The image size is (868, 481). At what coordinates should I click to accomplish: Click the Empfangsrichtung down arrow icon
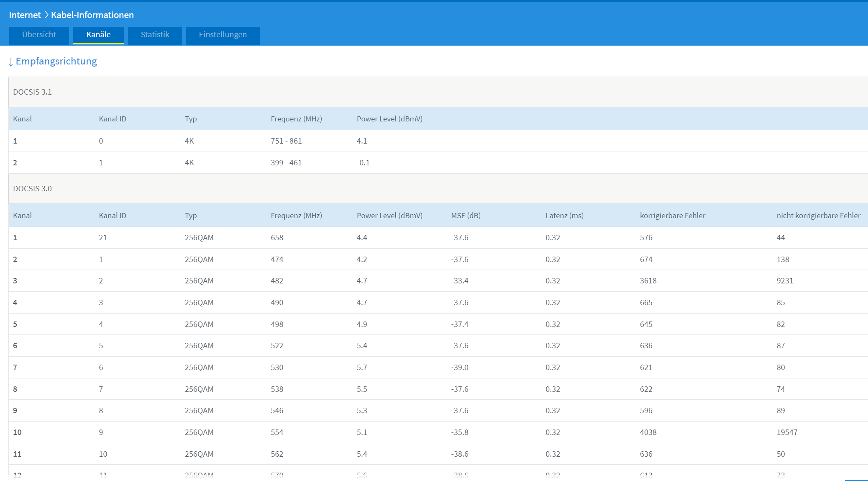pyautogui.click(x=11, y=62)
